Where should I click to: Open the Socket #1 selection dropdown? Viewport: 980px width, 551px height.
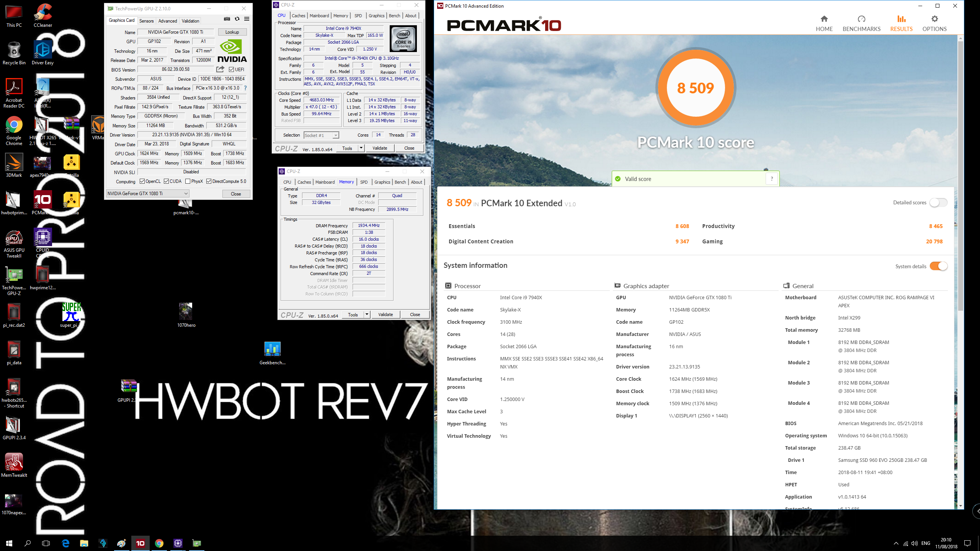(321, 135)
